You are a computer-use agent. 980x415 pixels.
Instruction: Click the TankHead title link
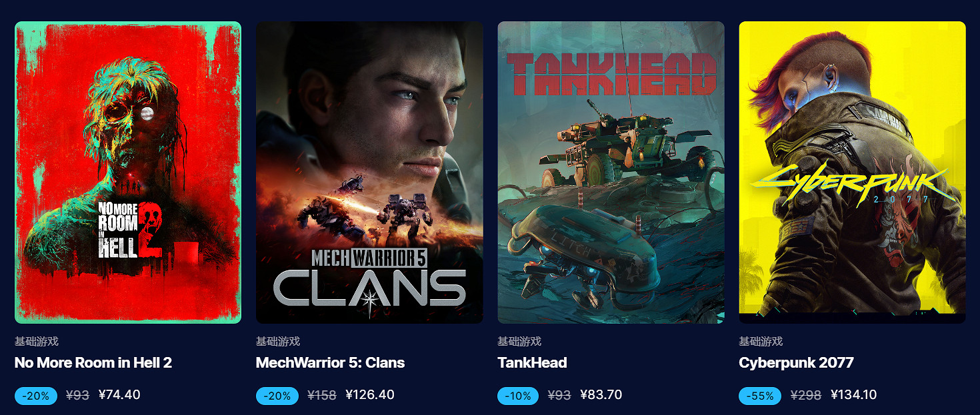(x=531, y=363)
